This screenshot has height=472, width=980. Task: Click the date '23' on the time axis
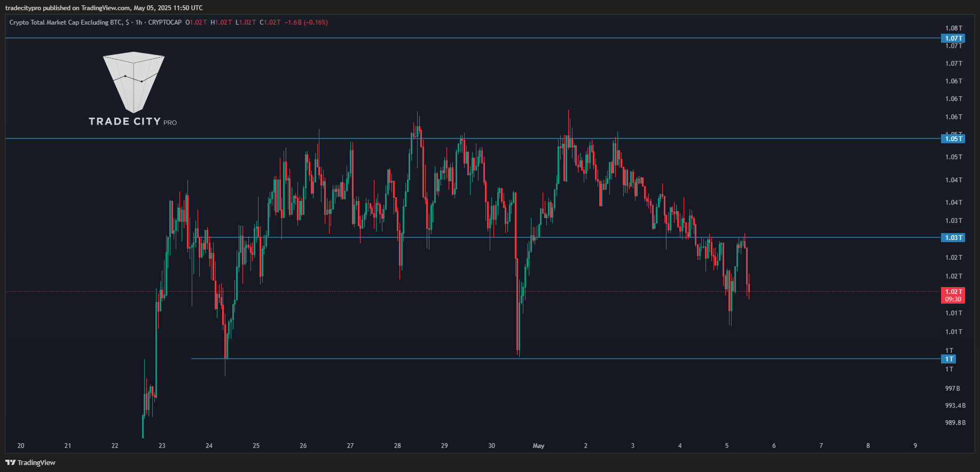tap(162, 446)
